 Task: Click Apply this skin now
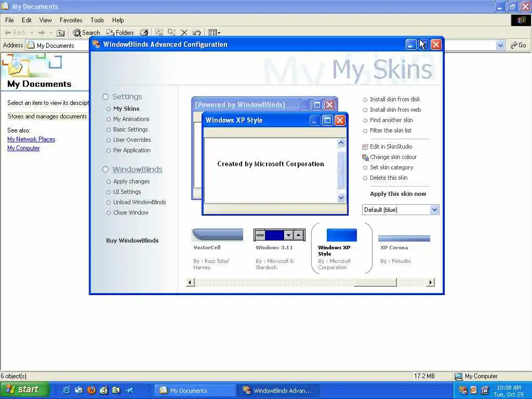(398, 194)
